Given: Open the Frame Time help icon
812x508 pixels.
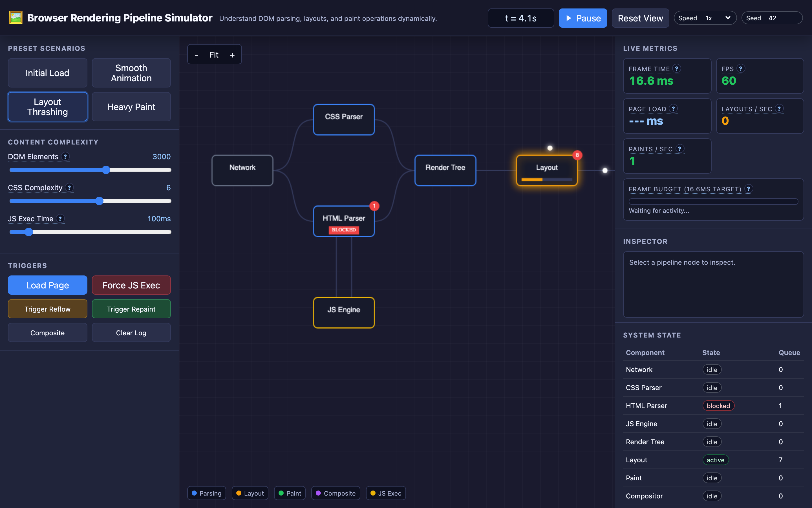Looking at the screenshot, I should (x=676, y=69).
